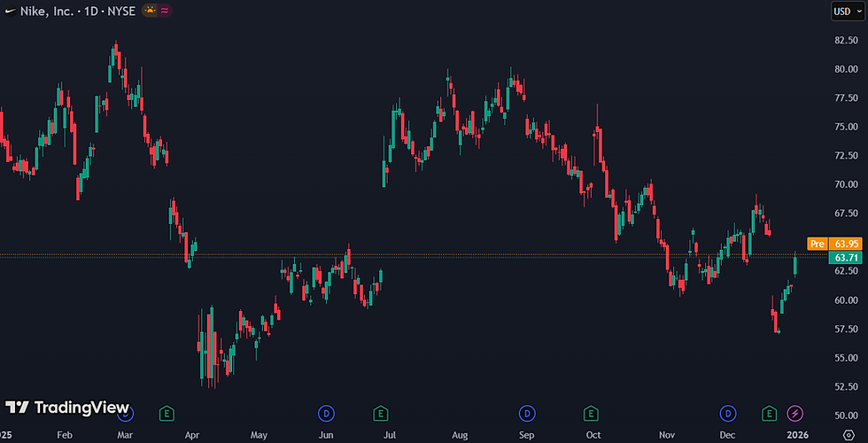Image resolution: width=868 pixels, height=443 pixels.
Task: Click the 82.50 price axis label
Action: (x=846, y=41)
